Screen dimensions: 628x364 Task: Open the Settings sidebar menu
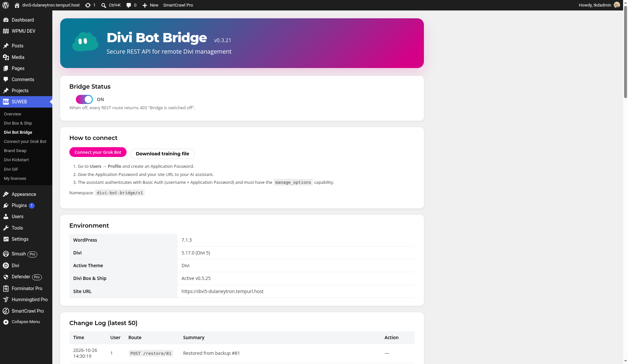click(x=26, y=239)
